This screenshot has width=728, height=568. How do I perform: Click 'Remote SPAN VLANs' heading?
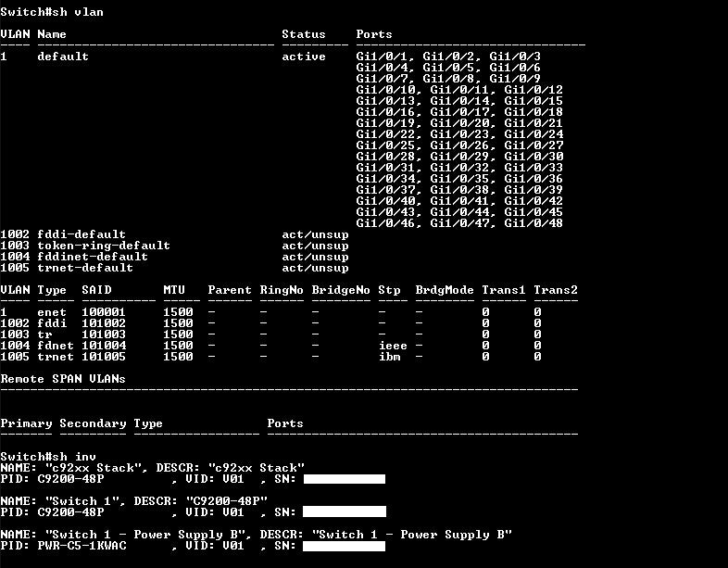click(63, 379)
